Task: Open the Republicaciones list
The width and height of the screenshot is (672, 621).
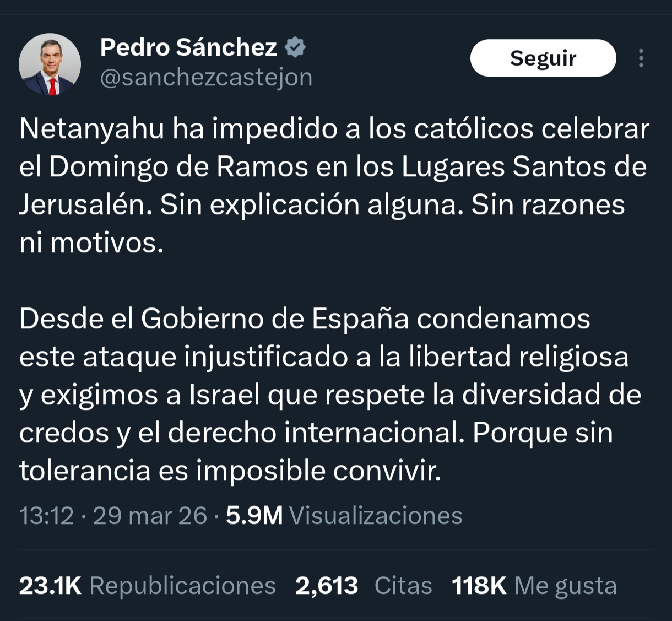Action: pos(182,586)
